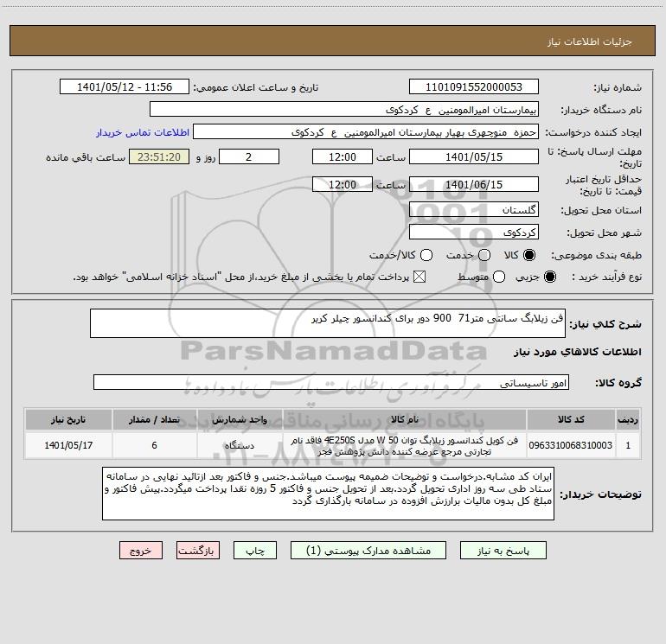666x644 pixels.
Task: Click the product name cell فن کویل کندانسور
Action: (405, 445)
